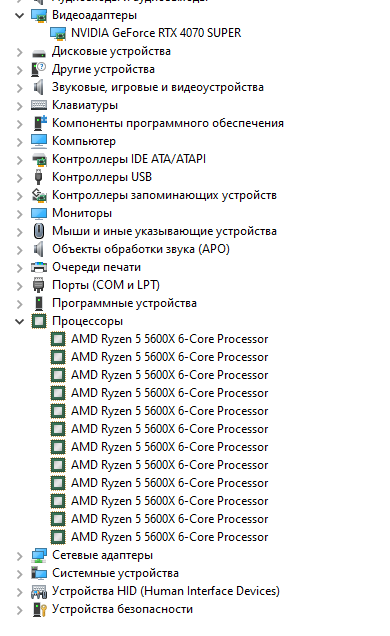Click the Мыши и иные указывающие устройства mouse icon
This screenshot has width=390, height=636.
point(39,231)
